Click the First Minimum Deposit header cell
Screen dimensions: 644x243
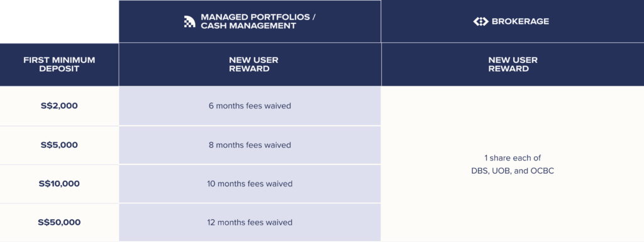(x=59, y=65)
